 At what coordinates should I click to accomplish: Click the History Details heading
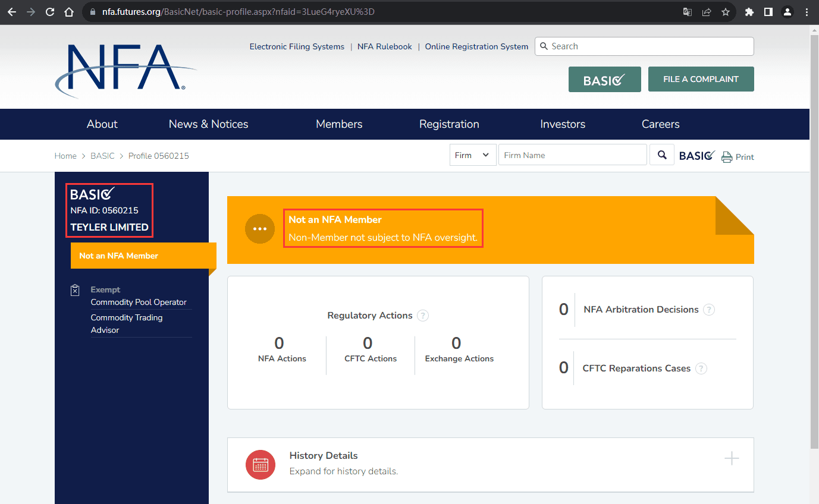pyautogui.click(x=324, y=456)
